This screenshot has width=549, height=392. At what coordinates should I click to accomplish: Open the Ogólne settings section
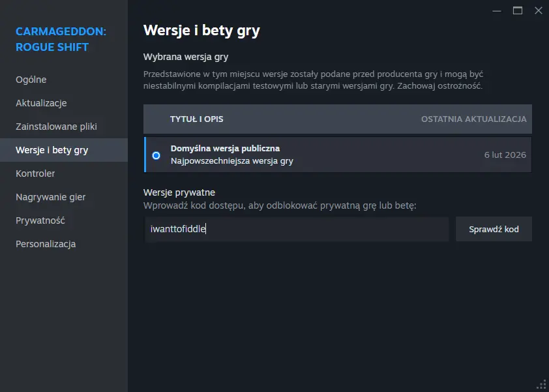pyautogui.click(x=31, y=80)
